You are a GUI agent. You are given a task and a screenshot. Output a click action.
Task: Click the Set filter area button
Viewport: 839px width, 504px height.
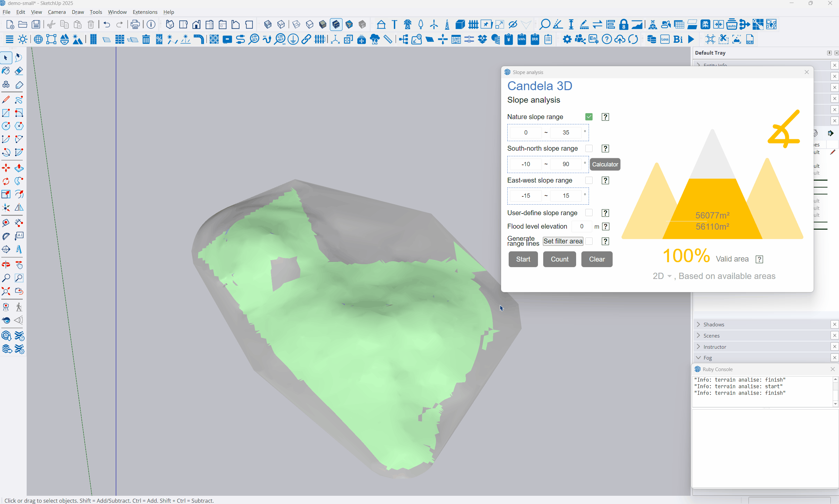tap(563, 241)
